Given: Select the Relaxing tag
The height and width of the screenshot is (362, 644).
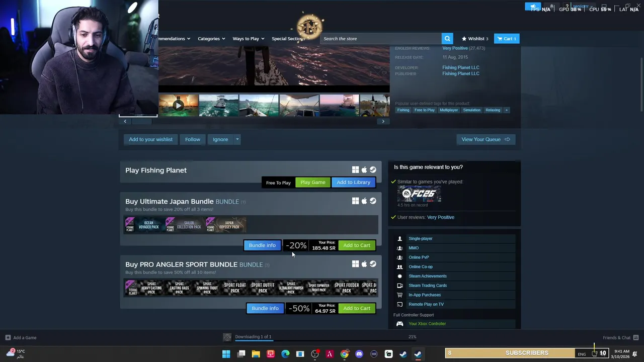Looking at the screenshot, I should tap(493, 110).
